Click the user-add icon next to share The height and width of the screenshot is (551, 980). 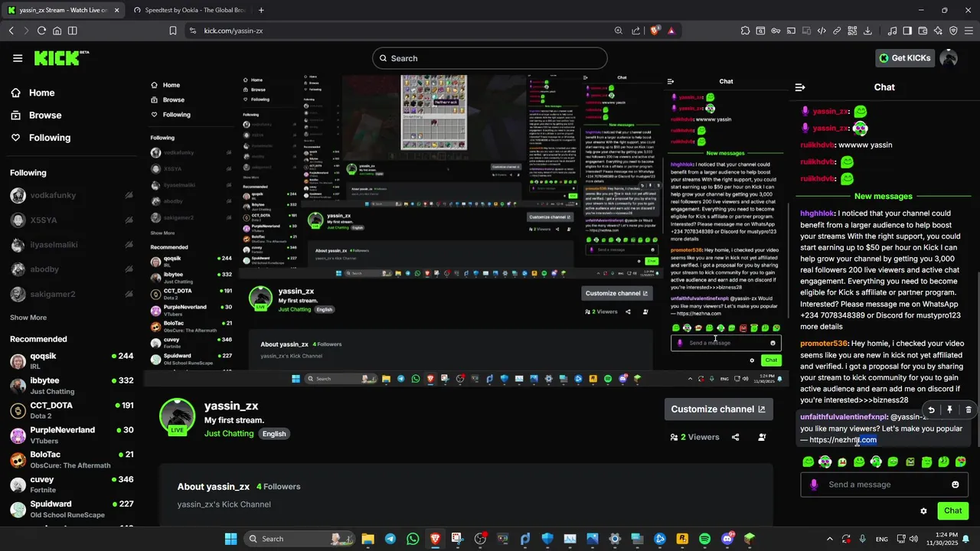click(762, 438)
